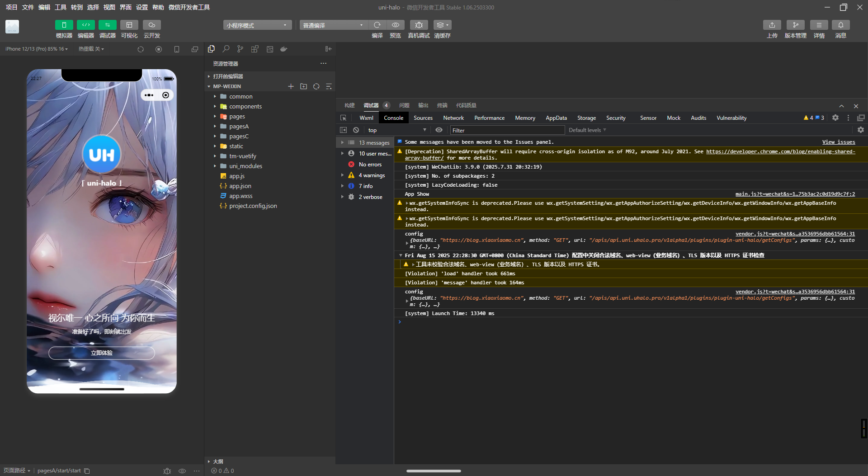Refresh the simulator
This screenshot has height=476, width=868.
tap(141, 49)
